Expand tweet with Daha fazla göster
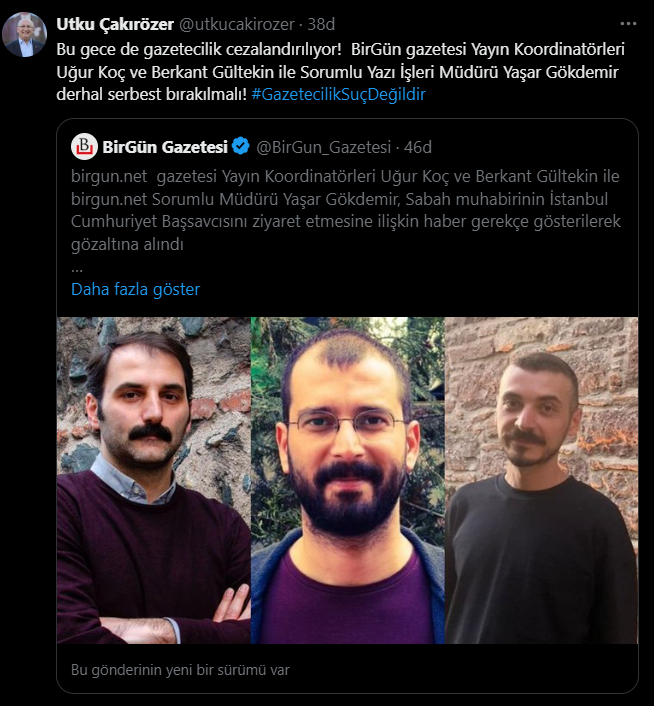This screenshot has width=654, height=706. click(x=135, y=289)
